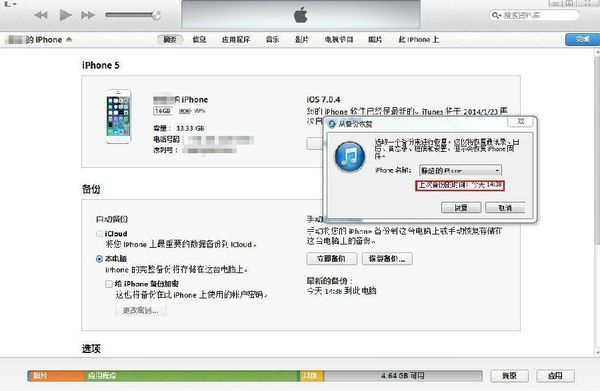This screenshot has width=600, height=391.
Task: Click the fast forward icon
Action: click(88, 15)
